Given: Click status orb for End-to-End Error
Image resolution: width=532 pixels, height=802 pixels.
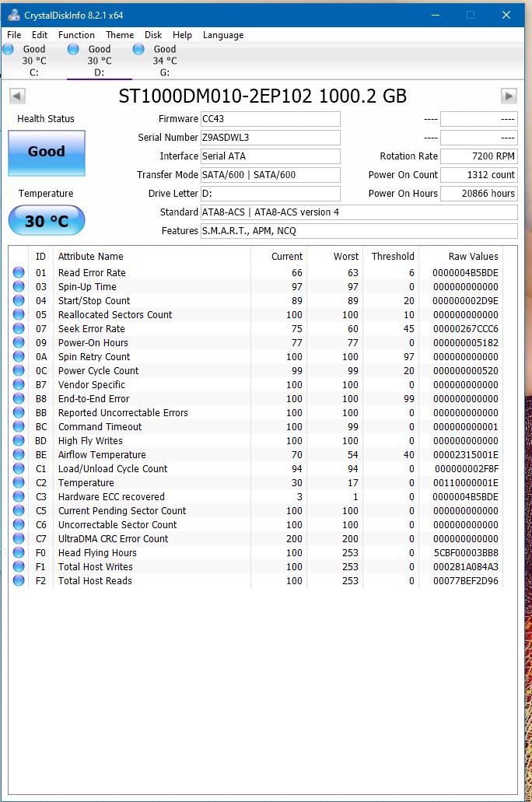Looking at the screenshot, I should point(19,398).
